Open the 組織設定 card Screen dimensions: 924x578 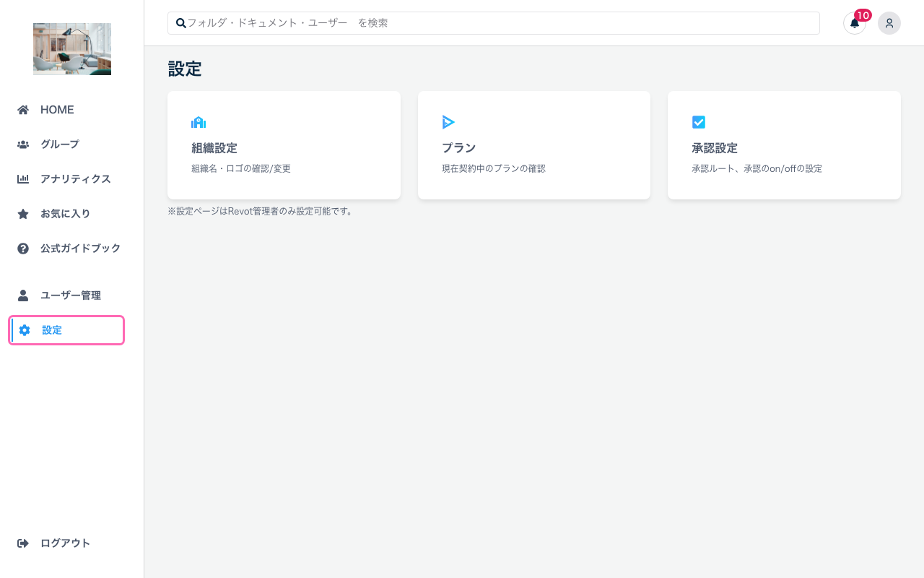(284, 144)
